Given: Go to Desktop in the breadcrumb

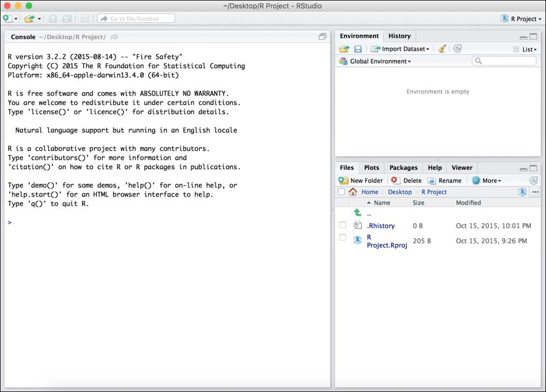Looking at the screenshot, I should (400, 192).
